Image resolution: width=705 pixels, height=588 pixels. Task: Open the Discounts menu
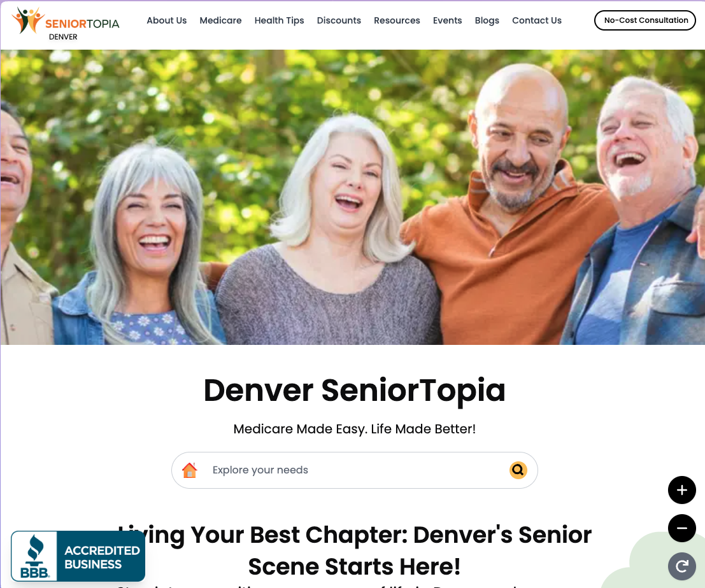tap(339, 20)
